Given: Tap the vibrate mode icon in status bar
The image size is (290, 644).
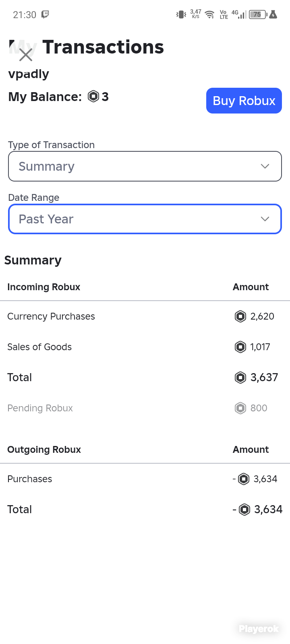Looking at the screenshot, I should (181, 14).
